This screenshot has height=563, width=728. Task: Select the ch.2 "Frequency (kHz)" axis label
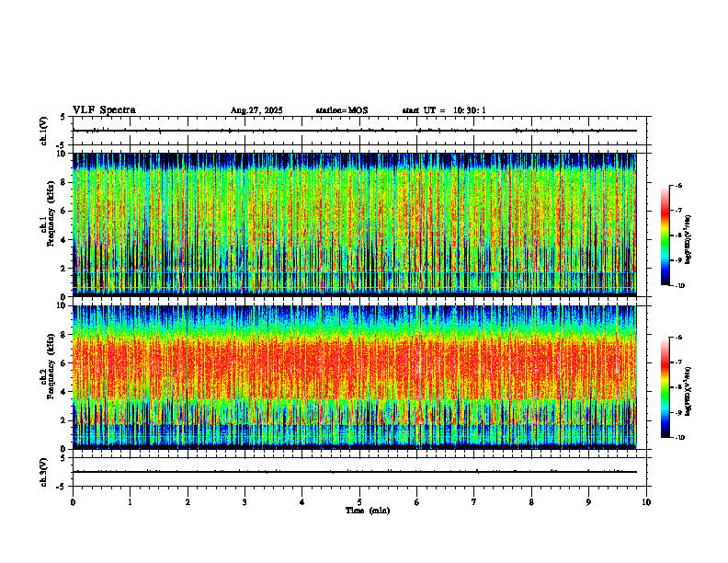(x=51, y=365)
